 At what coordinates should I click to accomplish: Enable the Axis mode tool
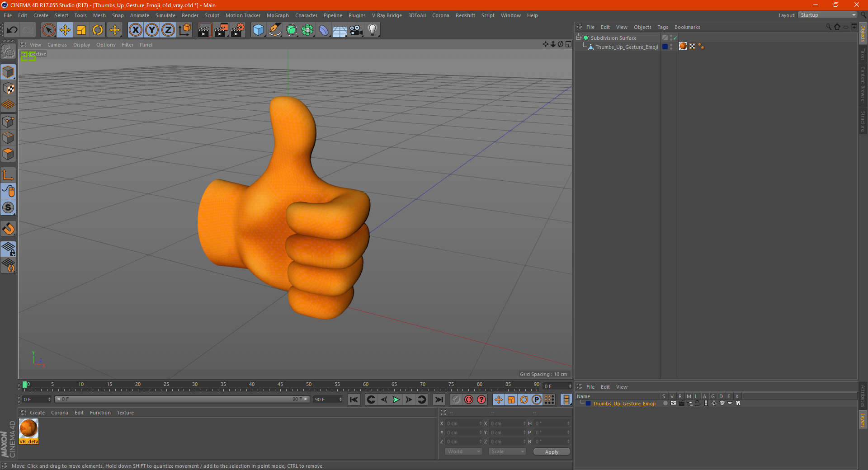click(8, 175)
